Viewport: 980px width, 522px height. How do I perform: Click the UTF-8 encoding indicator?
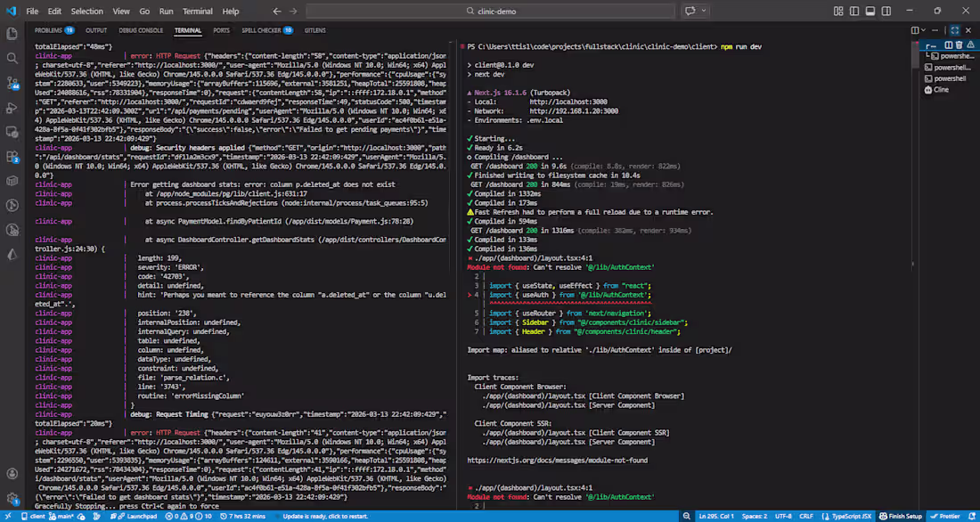(x=784, y=517)
